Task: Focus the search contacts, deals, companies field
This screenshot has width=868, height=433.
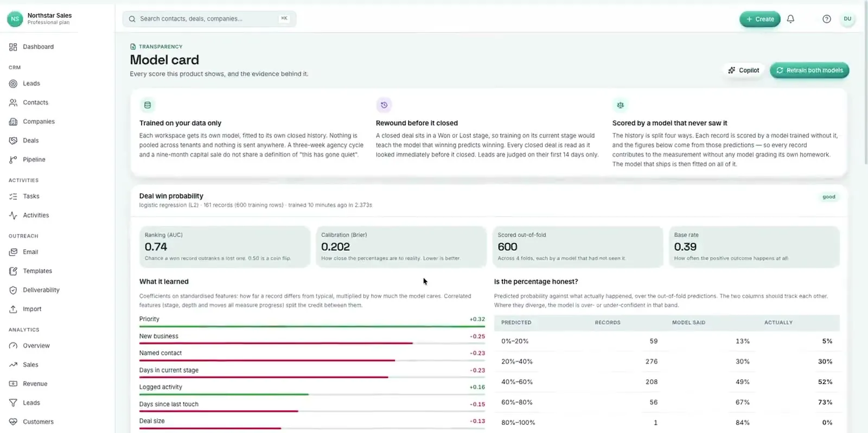Action: pyautogui.click(x=209, y=18)
